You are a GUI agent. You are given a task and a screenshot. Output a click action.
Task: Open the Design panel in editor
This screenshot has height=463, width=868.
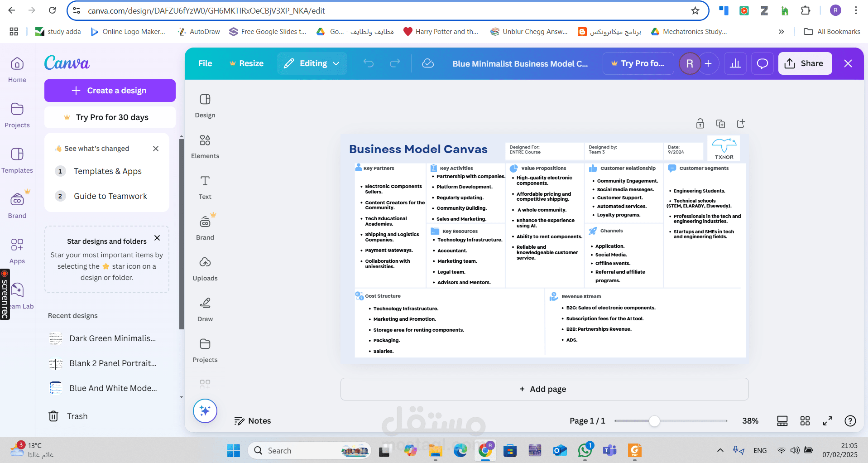click(205, 106)
